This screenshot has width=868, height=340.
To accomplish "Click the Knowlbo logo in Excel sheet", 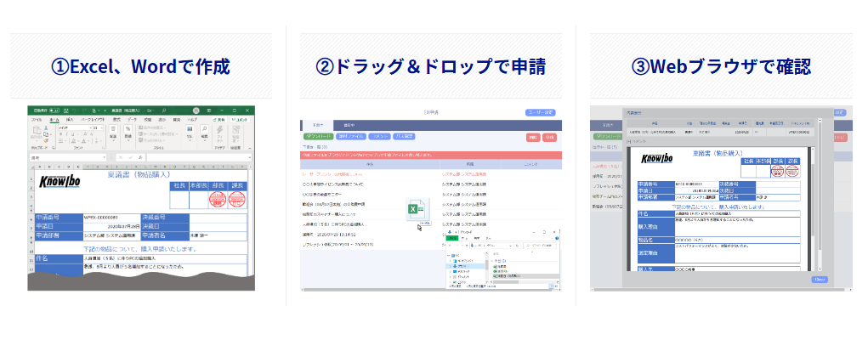I will 60,182.
